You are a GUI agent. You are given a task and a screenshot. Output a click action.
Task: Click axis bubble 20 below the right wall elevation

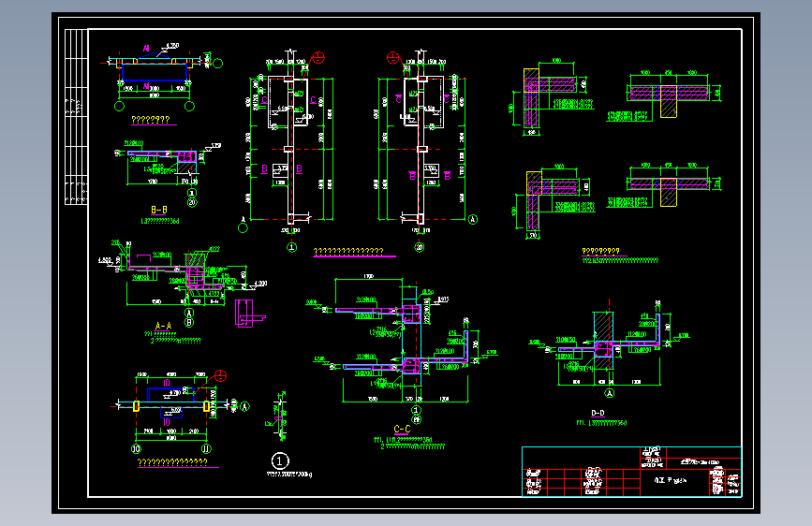(420, 247)
